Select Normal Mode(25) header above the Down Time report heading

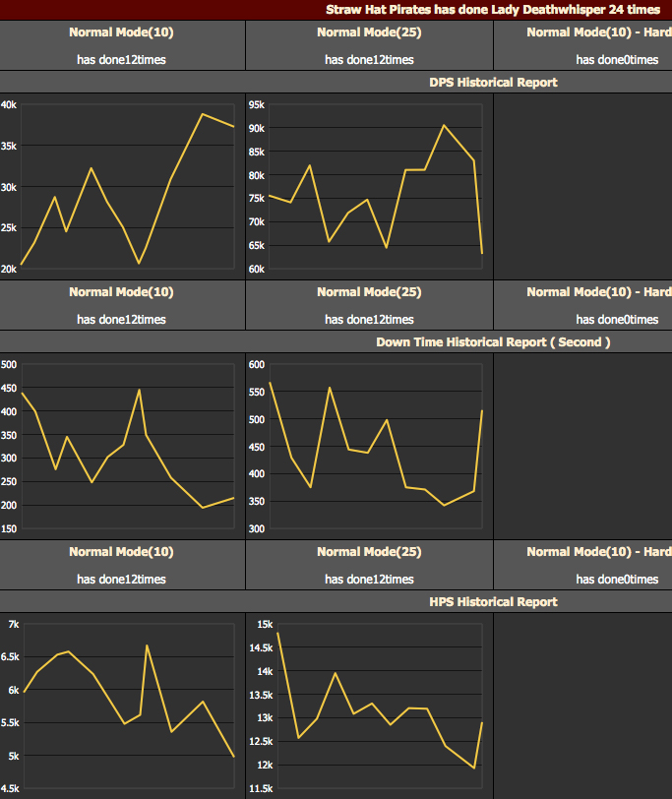click(369, 292)
